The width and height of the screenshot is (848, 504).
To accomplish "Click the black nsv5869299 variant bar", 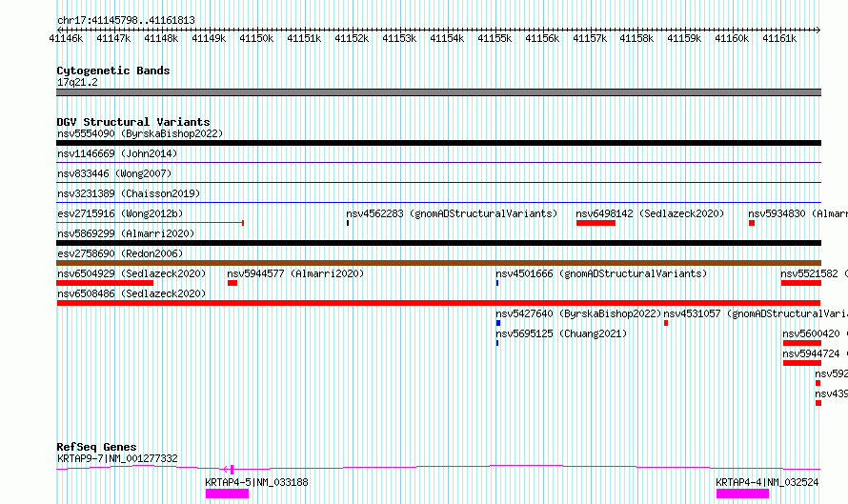I will pos(438,243).
